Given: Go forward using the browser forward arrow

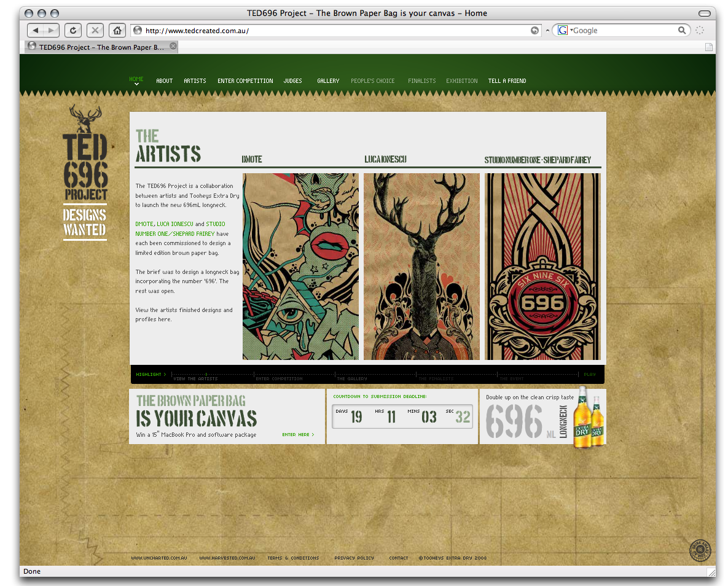Looking at the screenshot, I should [x=52, y=31].
